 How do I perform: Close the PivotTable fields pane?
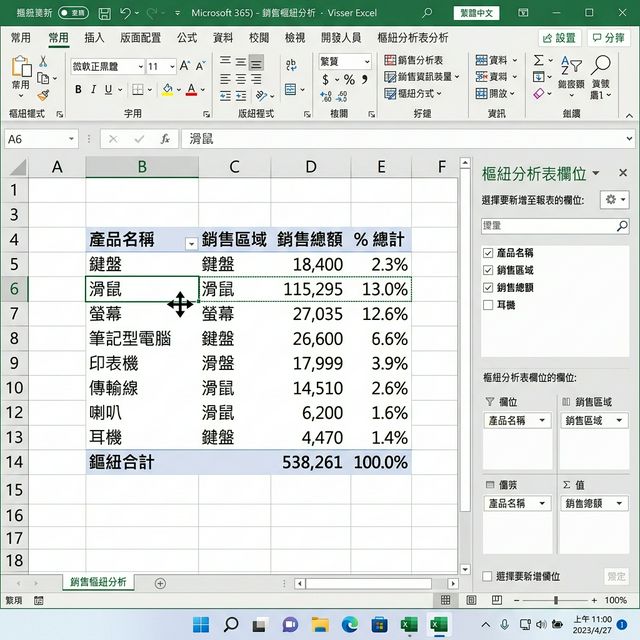pos(622,173)
